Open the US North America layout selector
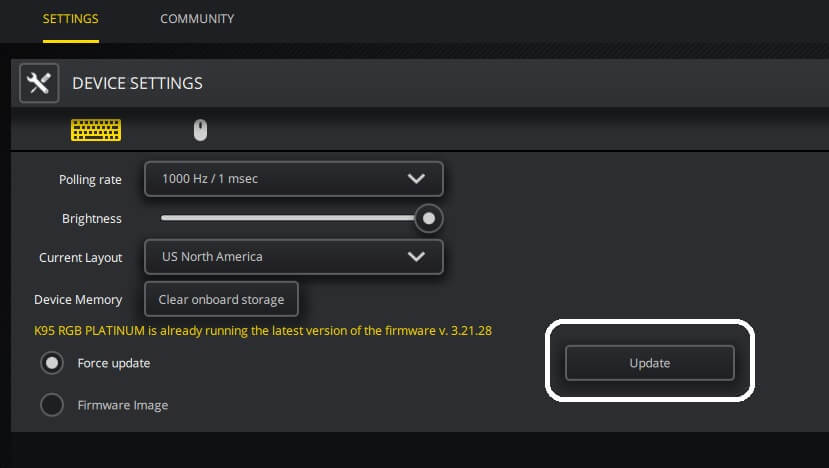Viewport: 829px width, 468px height. (280, 257)
